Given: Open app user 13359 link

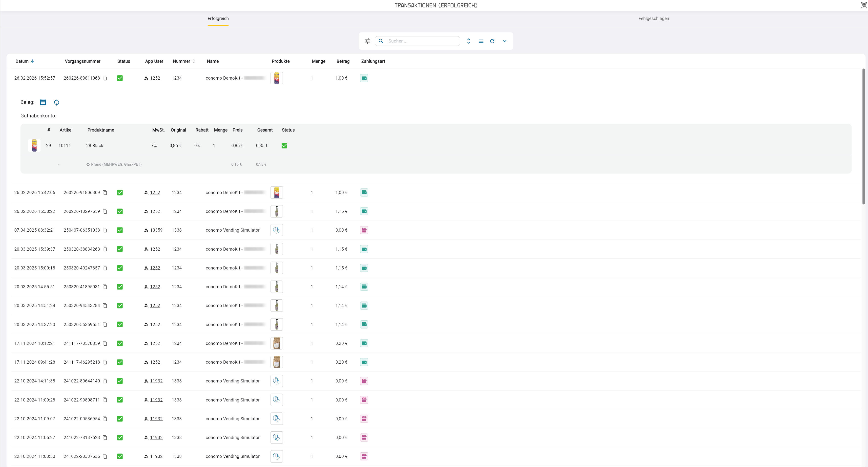Looking at the screenshot, I should click(156, 230).
